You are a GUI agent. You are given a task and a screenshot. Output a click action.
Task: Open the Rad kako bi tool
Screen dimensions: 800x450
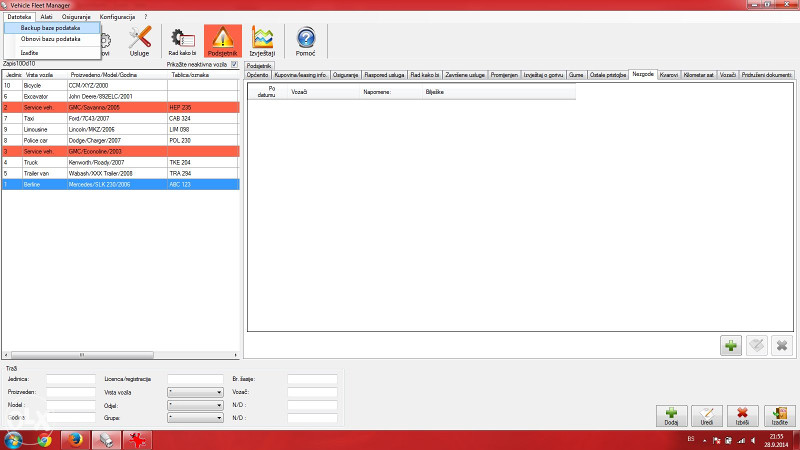pyautogui.click(x=183, y=41)
